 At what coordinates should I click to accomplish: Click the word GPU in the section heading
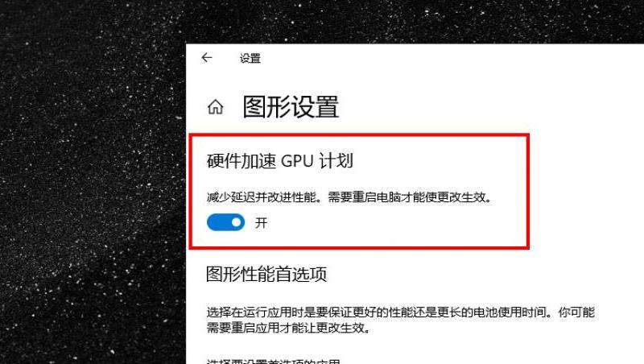pyautogui.click(x=297, y=160)
